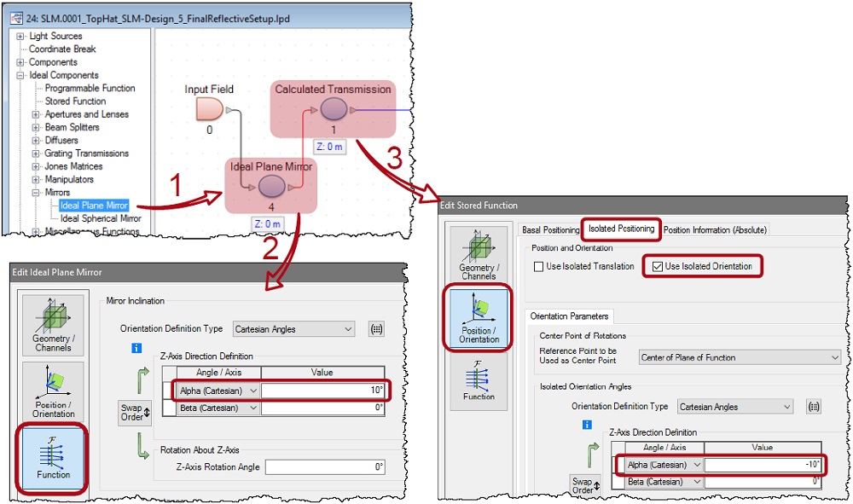This screenshot has height=504, width=853.
Task: Open the Reference Point Center of Plane dropdown
Action: click(738, 357)
